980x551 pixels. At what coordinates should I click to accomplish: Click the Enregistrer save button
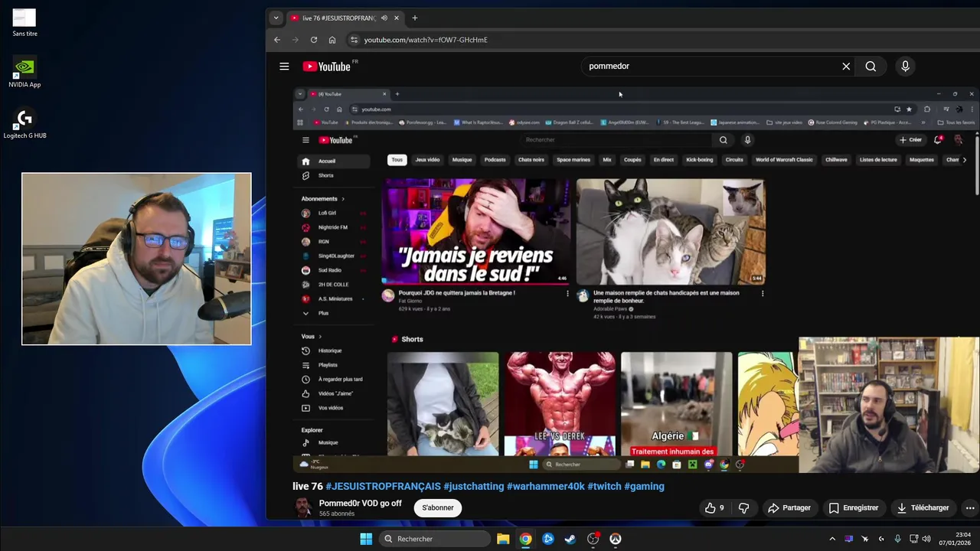(x=853, y=507)
